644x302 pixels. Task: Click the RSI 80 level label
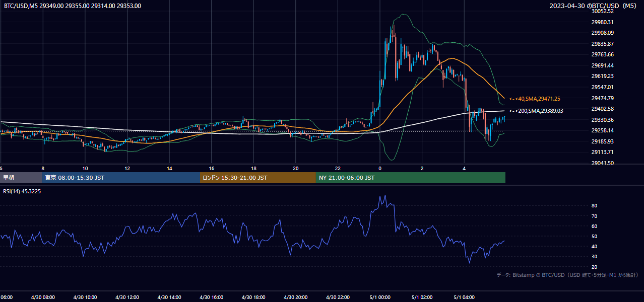tap(594, 206)
